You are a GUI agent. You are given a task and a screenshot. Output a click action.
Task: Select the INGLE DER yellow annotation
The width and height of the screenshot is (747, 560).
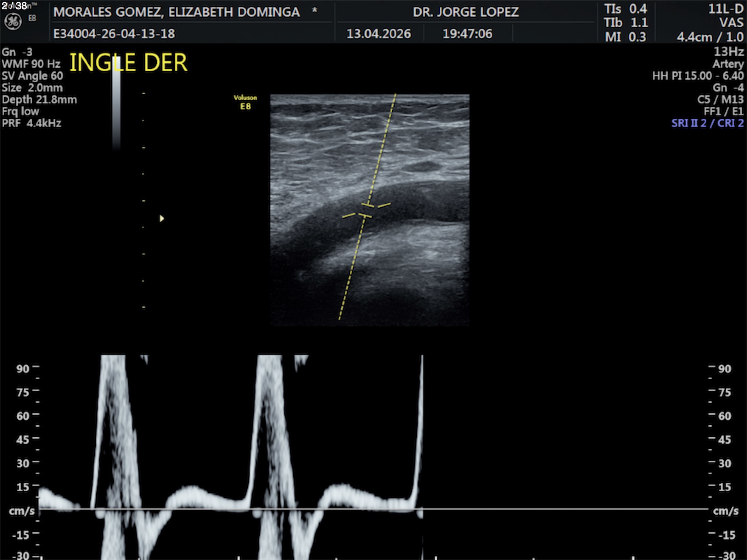coord(128,63)
